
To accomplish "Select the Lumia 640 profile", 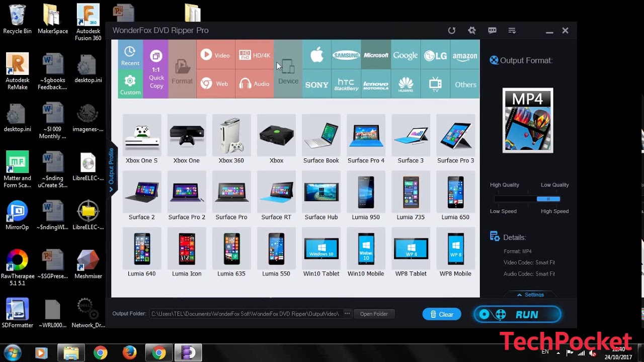I will pos(142,252).
